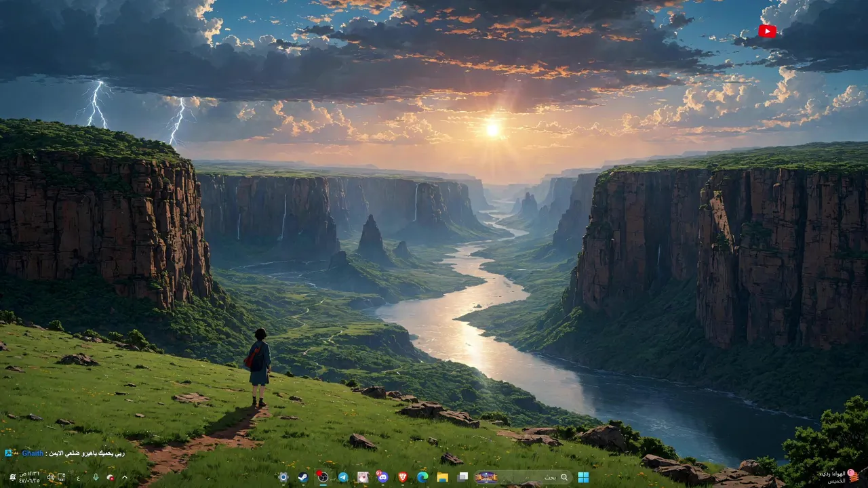Open Settings from the taskbar

point(283,477)
